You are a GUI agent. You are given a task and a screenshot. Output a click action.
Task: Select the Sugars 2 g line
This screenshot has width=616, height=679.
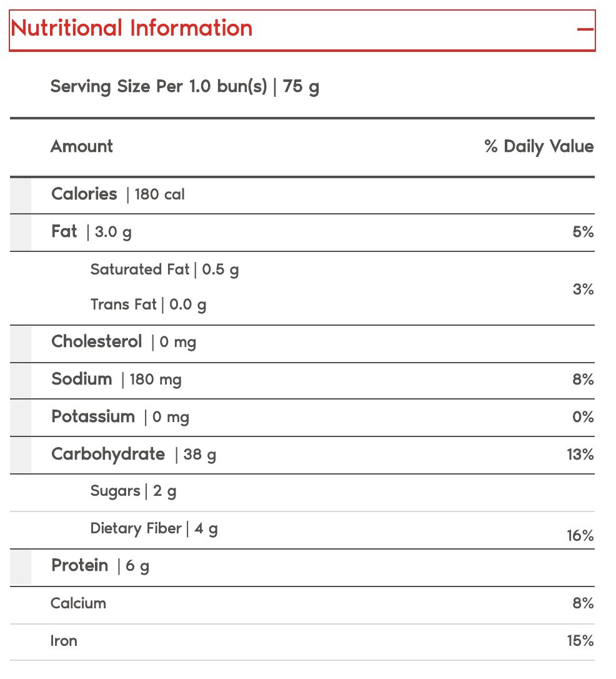[x=133, y=491]
